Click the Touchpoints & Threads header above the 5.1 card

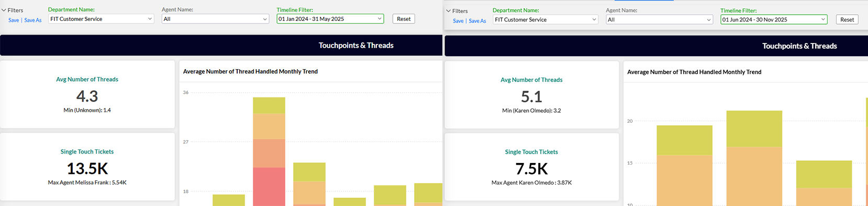pyautogui.click(x=799, y=46)
